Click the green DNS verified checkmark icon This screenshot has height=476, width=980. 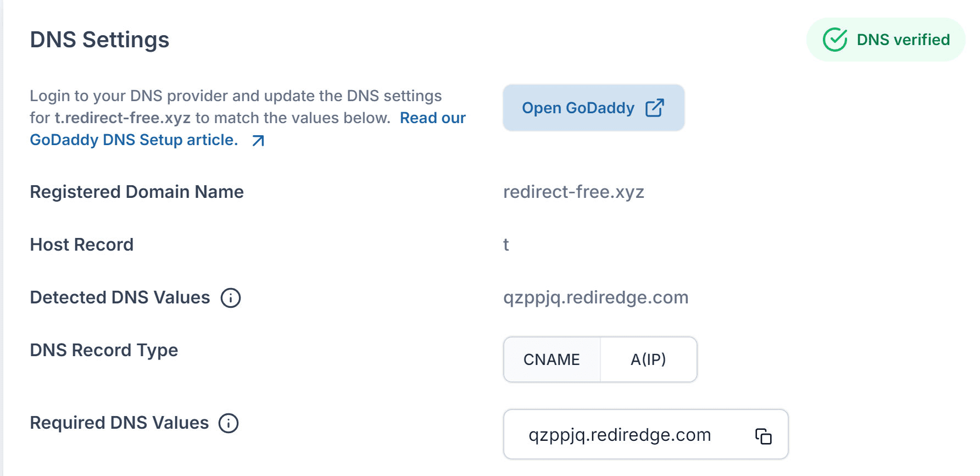(x=834, y=39)
